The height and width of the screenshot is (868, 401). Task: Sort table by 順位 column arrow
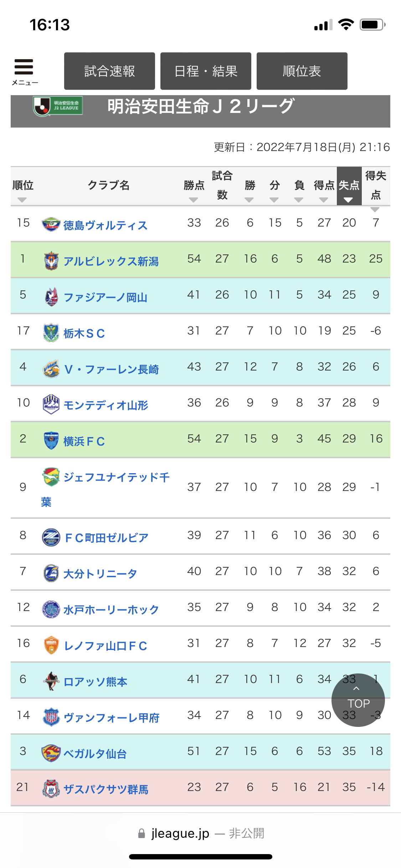pos(22,200)
